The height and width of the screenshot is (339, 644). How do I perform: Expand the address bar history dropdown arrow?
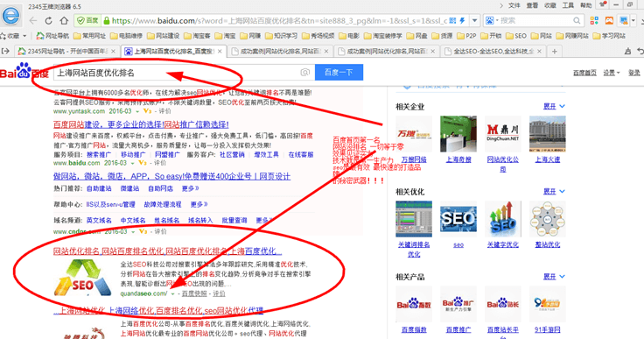tap(475, 20)
